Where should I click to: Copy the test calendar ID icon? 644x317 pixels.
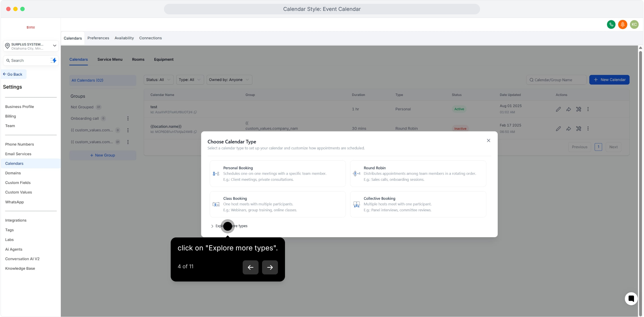pos(195,112)
